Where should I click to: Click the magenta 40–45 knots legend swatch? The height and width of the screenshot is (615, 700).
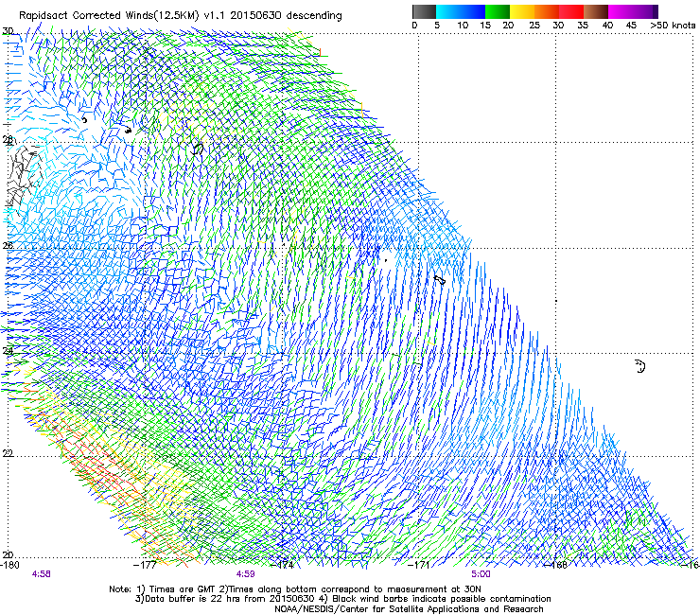621,11
